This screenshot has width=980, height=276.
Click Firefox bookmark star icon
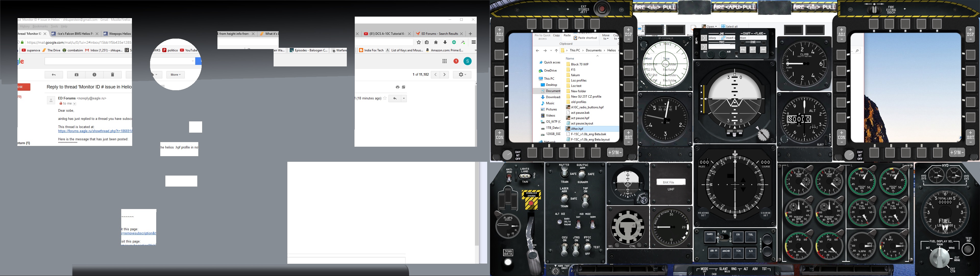tap(419, 42)
